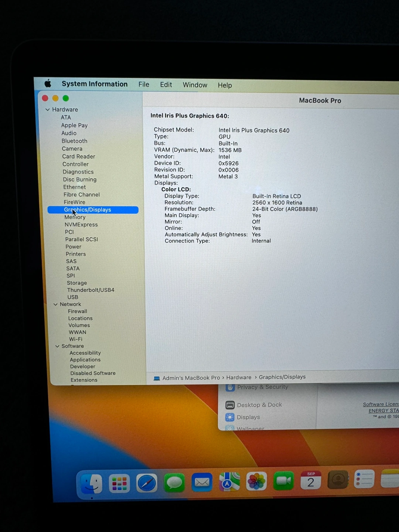Screen dimensions: 399x532
Task: Start FaceTime from the dock
Action: pos(283,481)
